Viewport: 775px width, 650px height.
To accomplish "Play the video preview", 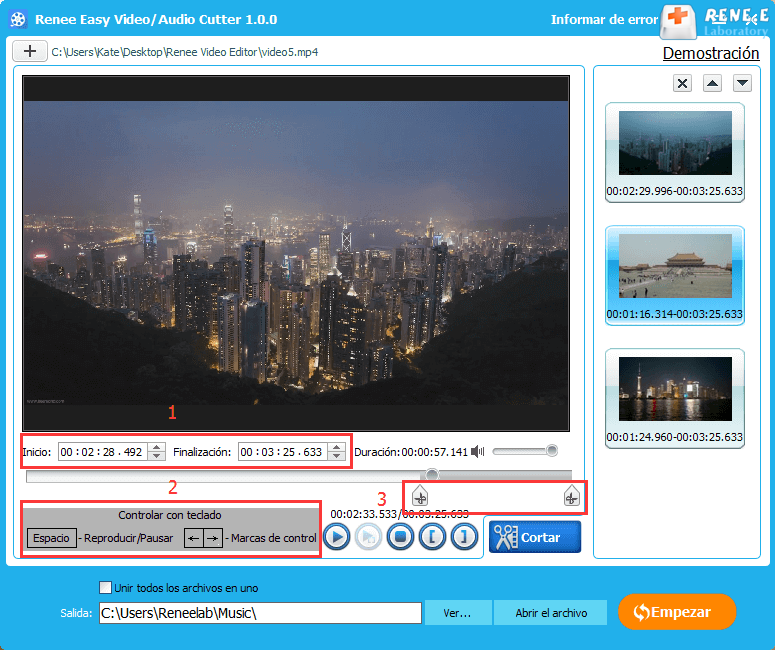I will click(337, 537).
